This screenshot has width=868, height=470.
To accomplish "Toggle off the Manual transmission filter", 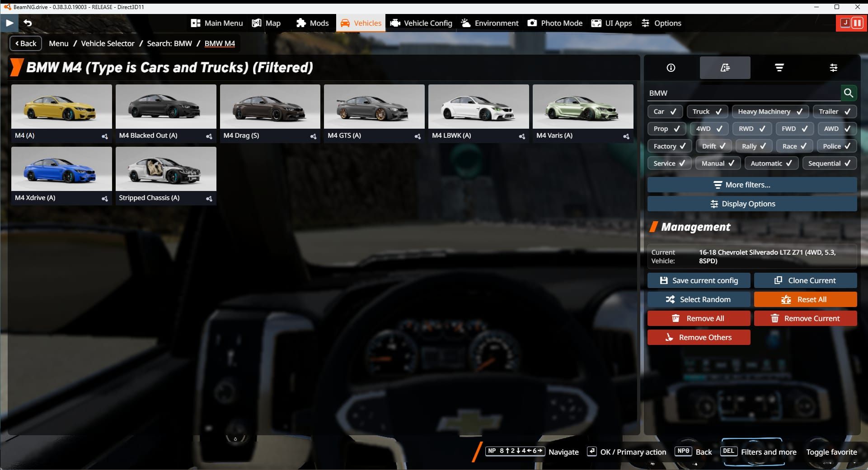I will tap(718, 163).
